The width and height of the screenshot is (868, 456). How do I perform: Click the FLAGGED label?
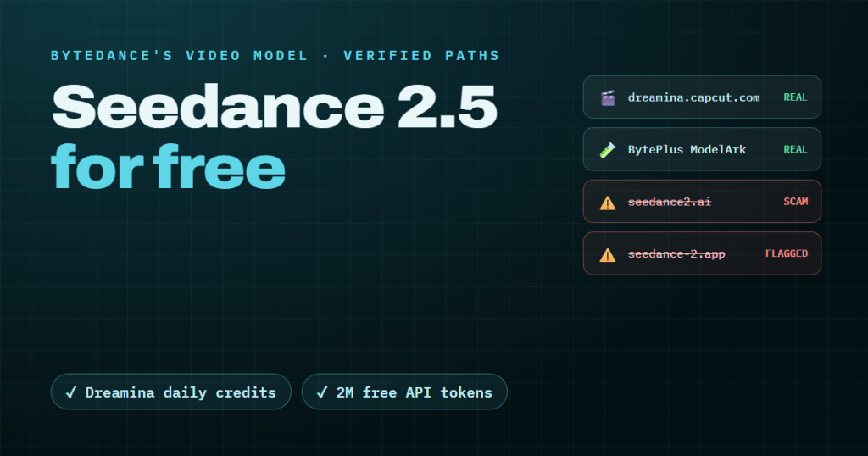coord(787,253)
